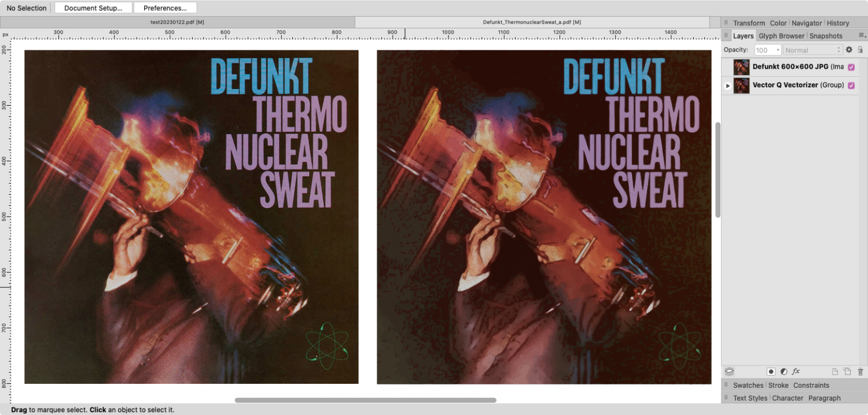Open the Adjustments icon in Layers panel
Viewport: 868px width, 415px height.
point(784,372)
